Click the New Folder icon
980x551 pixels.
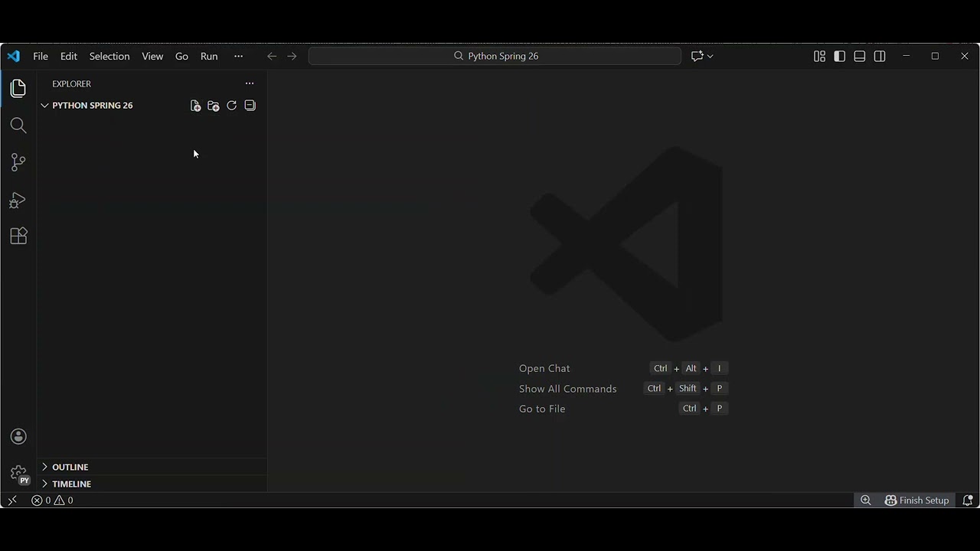click(x=214, y=106)
